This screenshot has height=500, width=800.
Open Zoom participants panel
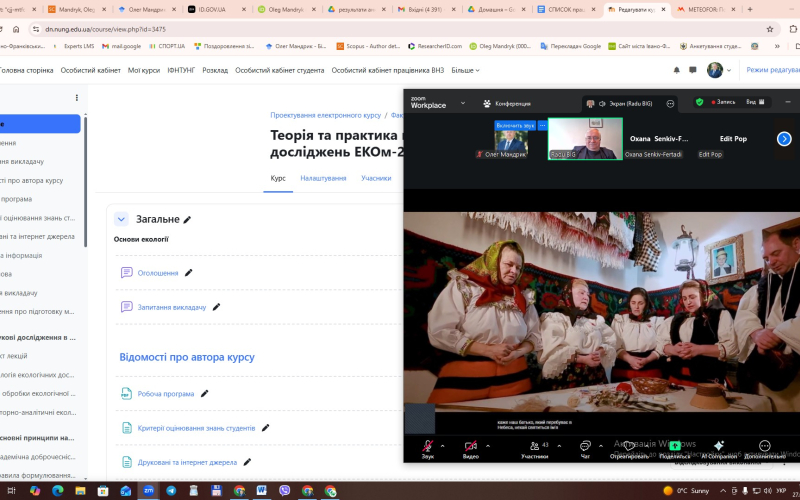533,446
